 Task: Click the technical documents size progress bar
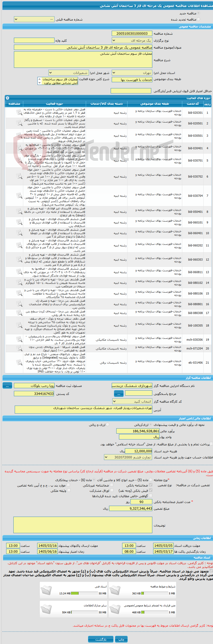[x=85, y=593]
